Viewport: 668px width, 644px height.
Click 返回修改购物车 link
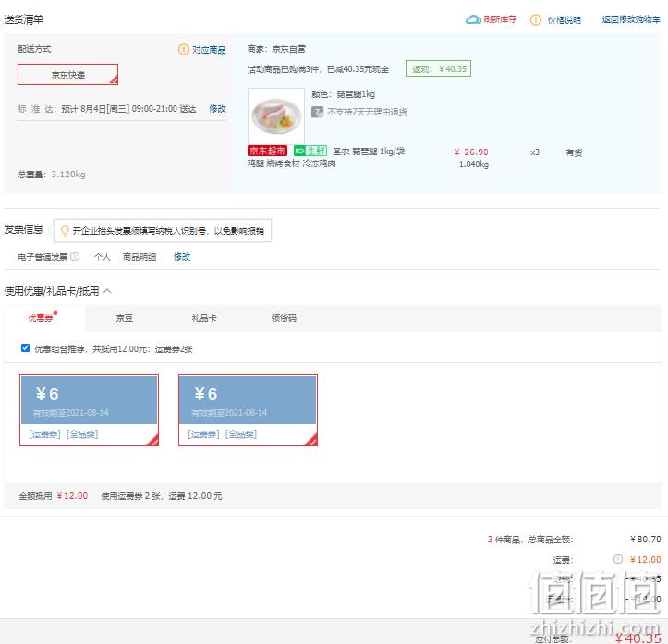point(631,19)
